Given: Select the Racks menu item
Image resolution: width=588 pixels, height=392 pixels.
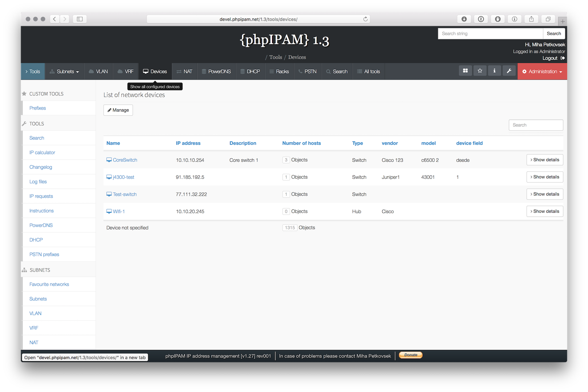Looking at the screenshot, I should pyautogui.click(x=279, y=72).
